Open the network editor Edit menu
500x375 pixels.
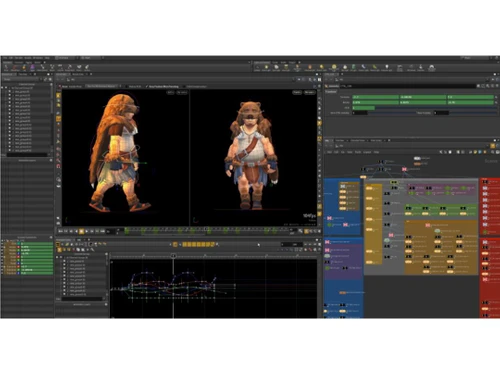coord(336,152)
